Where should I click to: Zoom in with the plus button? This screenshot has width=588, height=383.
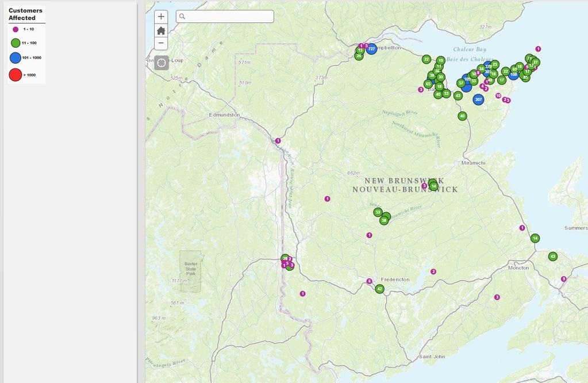161,17
